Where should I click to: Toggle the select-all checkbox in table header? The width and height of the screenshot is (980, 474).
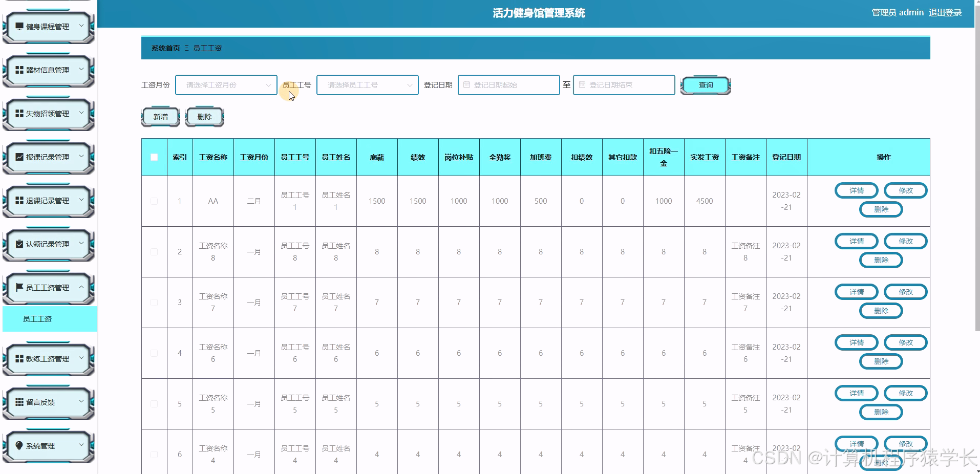pyautogui.click(x=154, y=157)
